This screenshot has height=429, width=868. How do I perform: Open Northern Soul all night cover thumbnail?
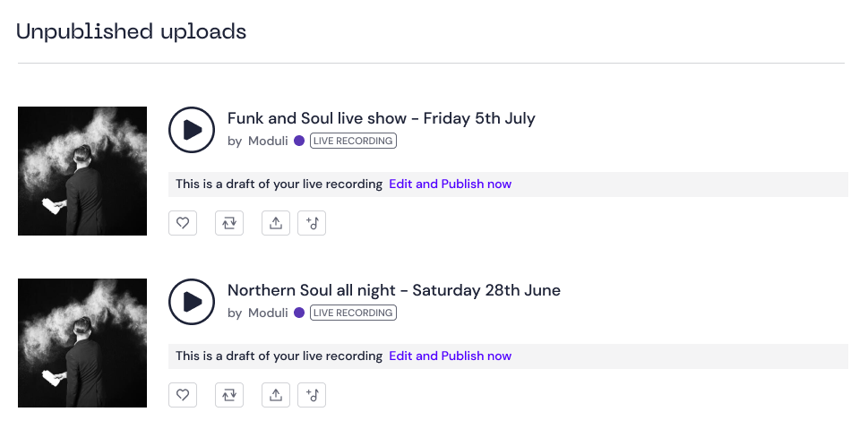[x=82, y=343]
